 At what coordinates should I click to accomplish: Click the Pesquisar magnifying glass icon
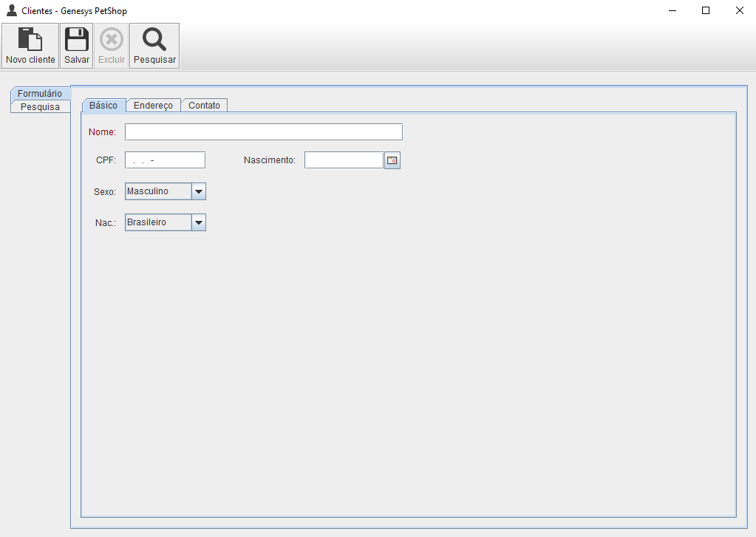click(154, 40)
